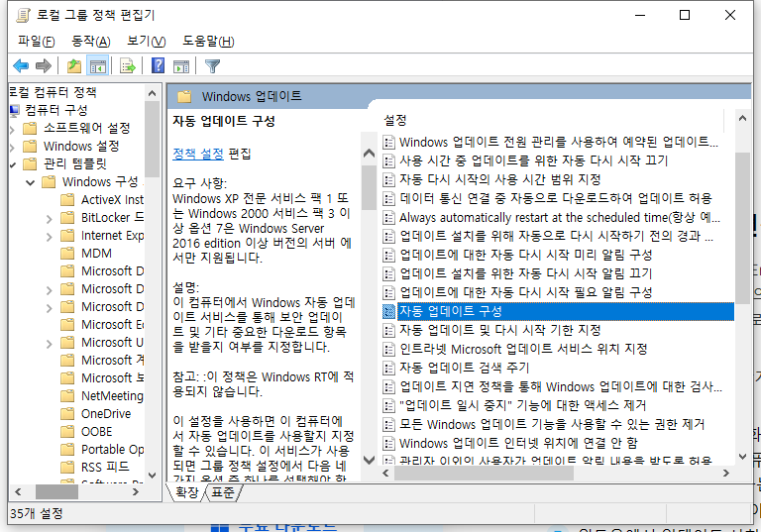Click tree pane vertical scroll up arrow
This screenshot has height=532, width=761.
152,93
